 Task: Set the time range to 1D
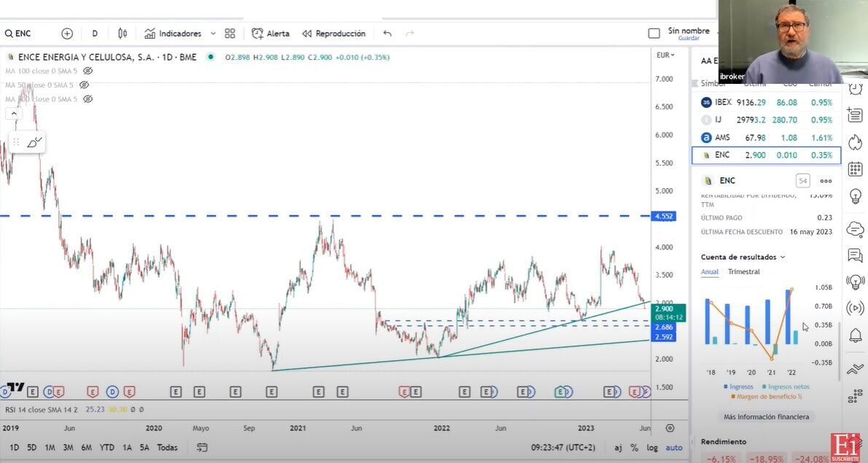click(14, 448)
